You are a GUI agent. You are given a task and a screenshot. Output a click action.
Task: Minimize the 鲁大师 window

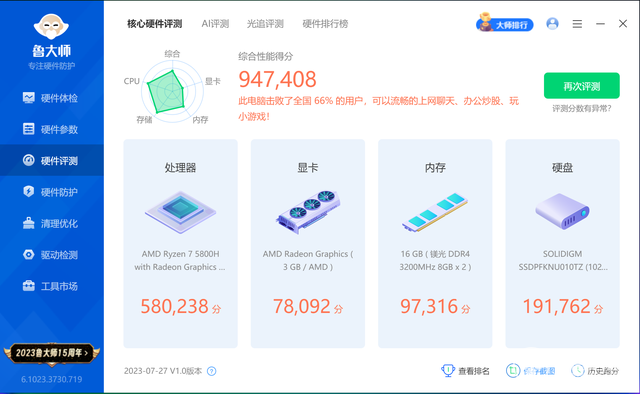[600, 24]
